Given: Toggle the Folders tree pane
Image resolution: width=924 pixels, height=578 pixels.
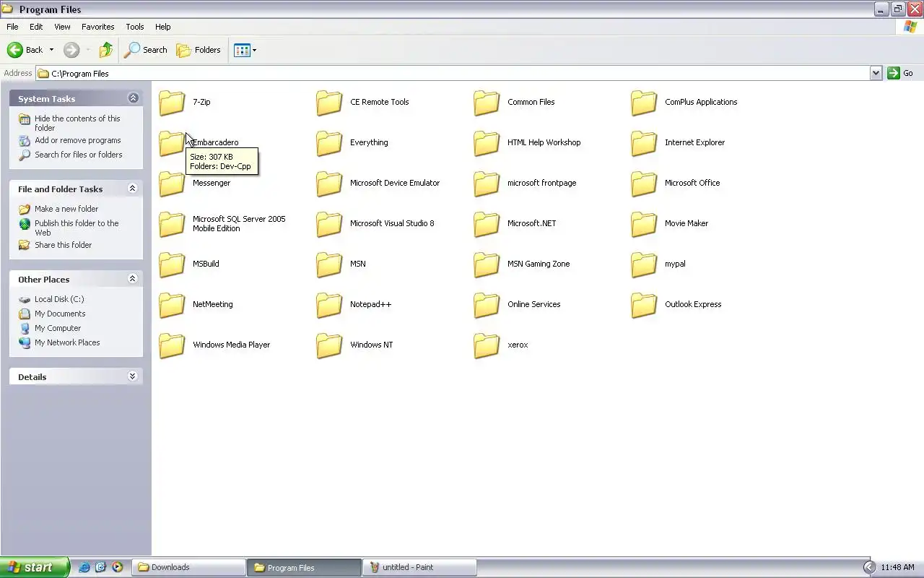Looking at the screenshot, I should [199, 50].
